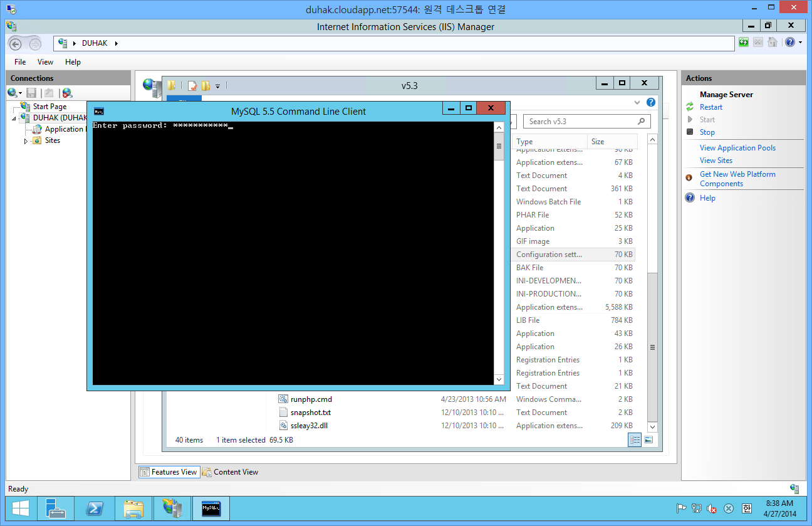Screen dimensions: 812x526
Task: Click Stop in the Actions pane
Action: point(707,132)
